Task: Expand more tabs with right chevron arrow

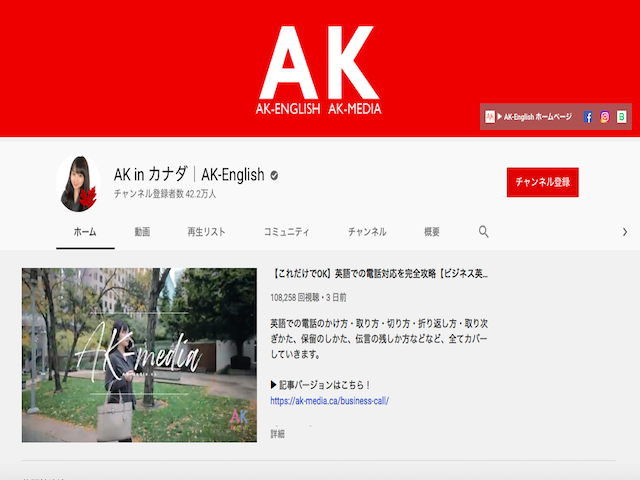Action: (x=624, y=232)
